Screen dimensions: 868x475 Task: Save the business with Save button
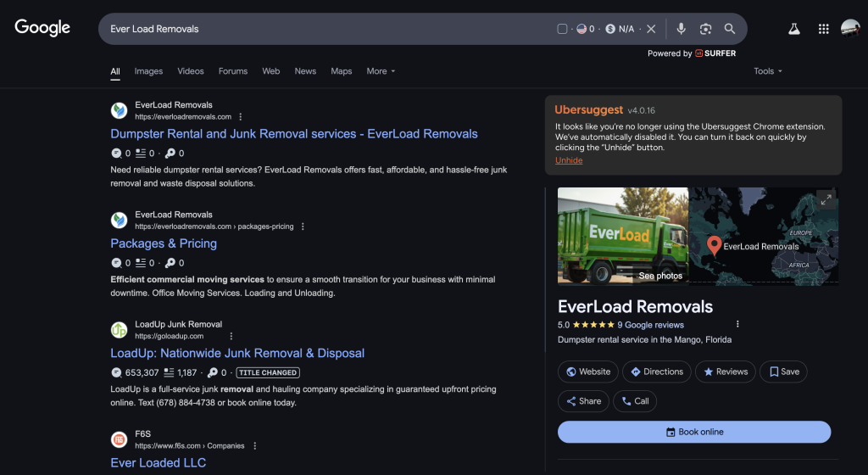[784, 372]
